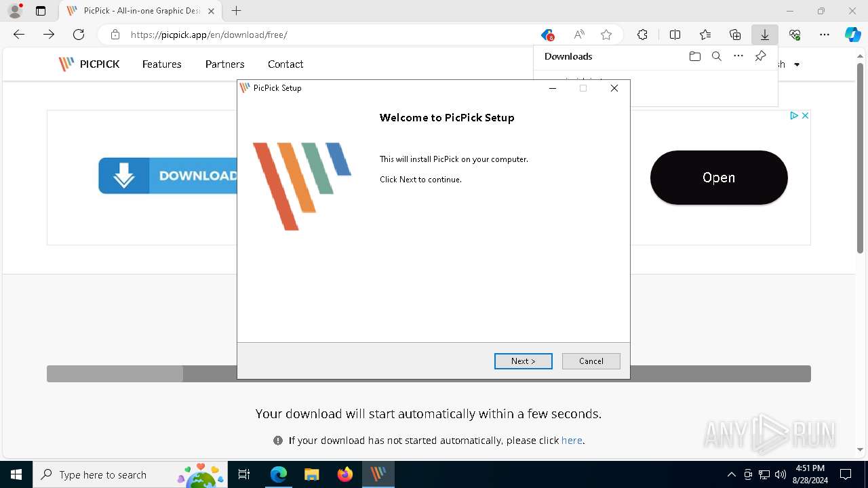Screen dimensions: 868x488
Task: Activate Read aloud icon in address bar
Action: coord(579,35)
